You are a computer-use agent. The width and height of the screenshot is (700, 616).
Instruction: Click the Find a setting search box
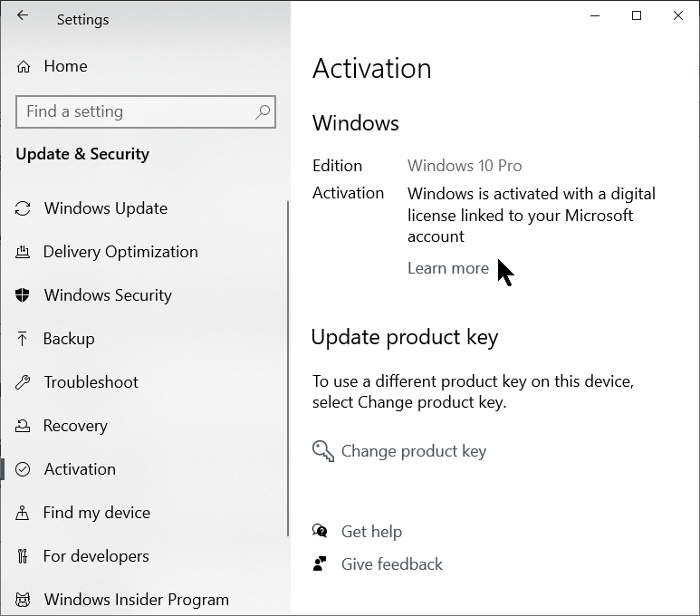[x=146, y=112]
